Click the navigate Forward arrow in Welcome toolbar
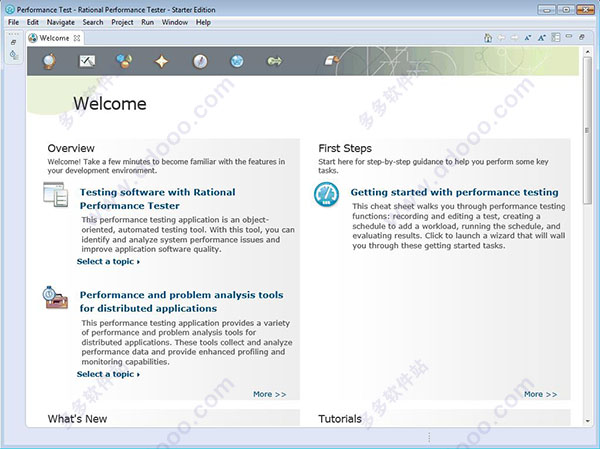The width and height of the screenshot is (600, 449). [x=515, y=38]
